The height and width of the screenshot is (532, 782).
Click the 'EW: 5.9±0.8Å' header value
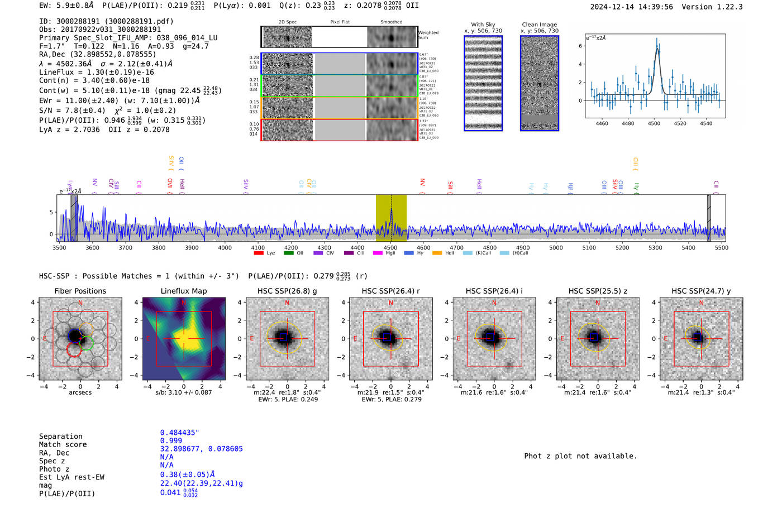coord(66,6)
